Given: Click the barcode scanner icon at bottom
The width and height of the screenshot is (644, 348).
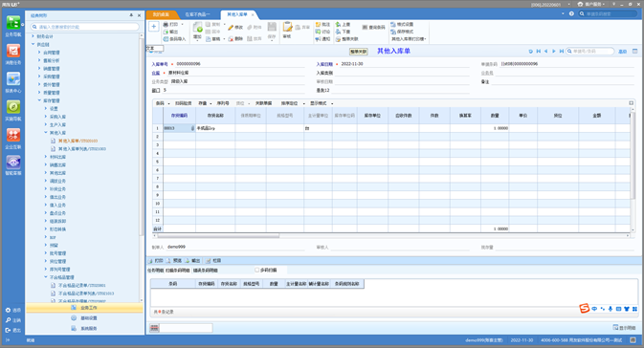Looking at the screenshot, I should 154,328.
